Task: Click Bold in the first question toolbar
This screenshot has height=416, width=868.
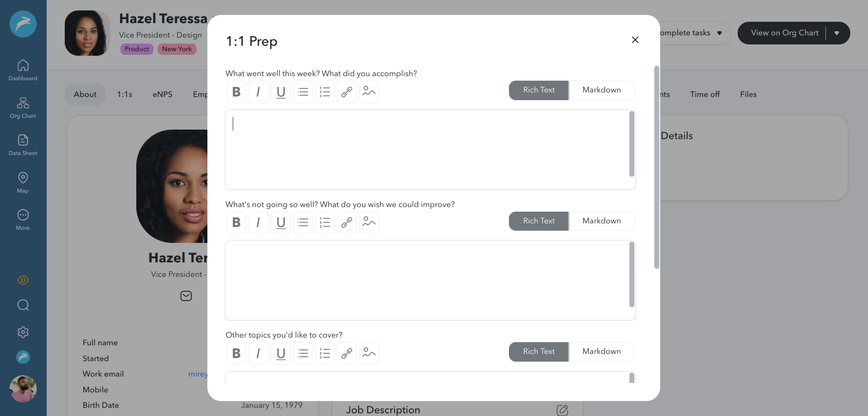Action: point(236,92)
